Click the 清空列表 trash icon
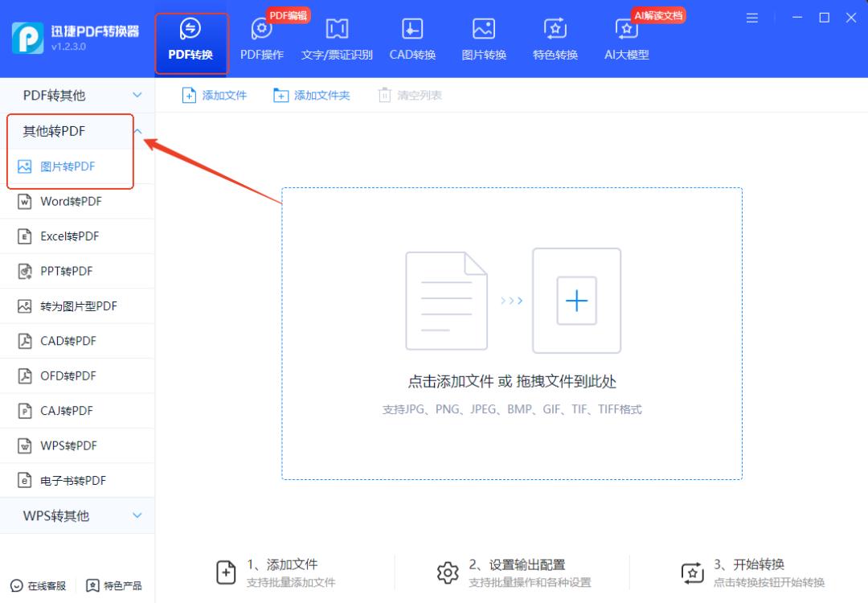Viewport: 868px width, 603px height. click(384, 95)
